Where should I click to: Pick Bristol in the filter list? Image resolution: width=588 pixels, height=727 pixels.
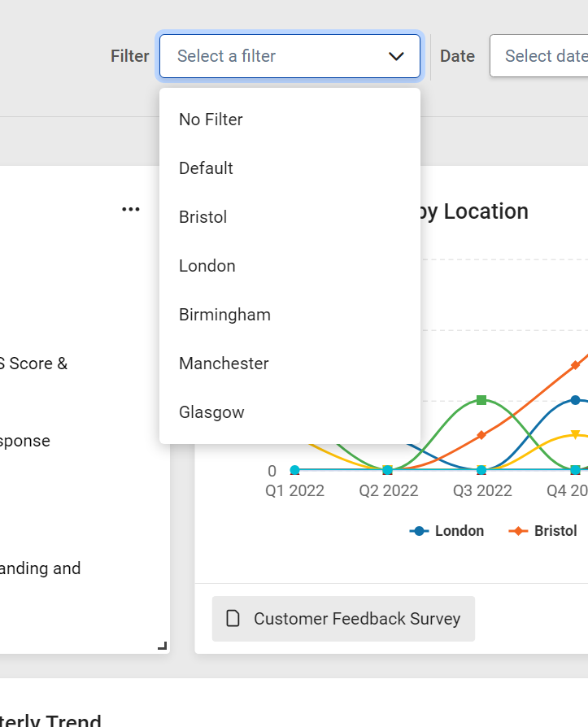click(x=203, y=217)
